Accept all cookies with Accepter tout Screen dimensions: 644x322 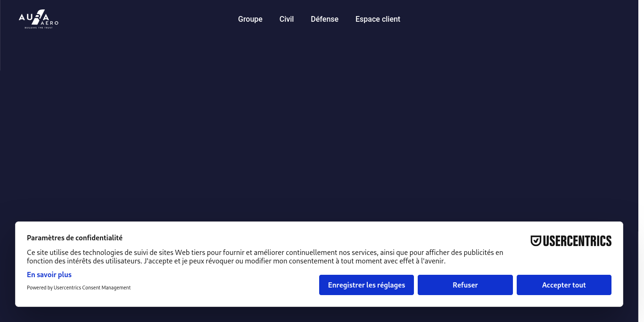tap(564, 285)
